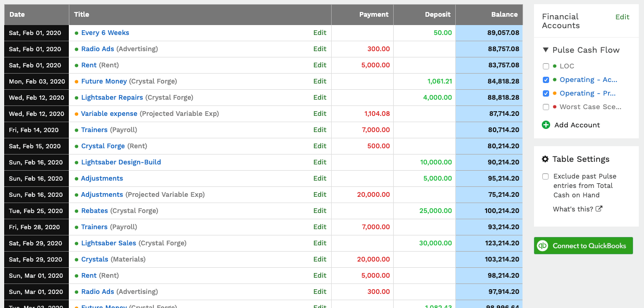
Task: Click the green plus icon beside Add Account
Action: (545, 125)
